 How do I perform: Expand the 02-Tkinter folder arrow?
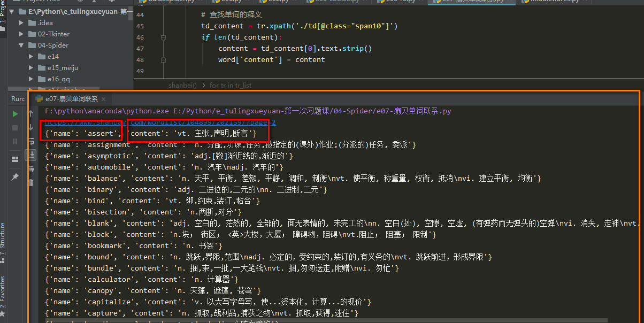21,34
